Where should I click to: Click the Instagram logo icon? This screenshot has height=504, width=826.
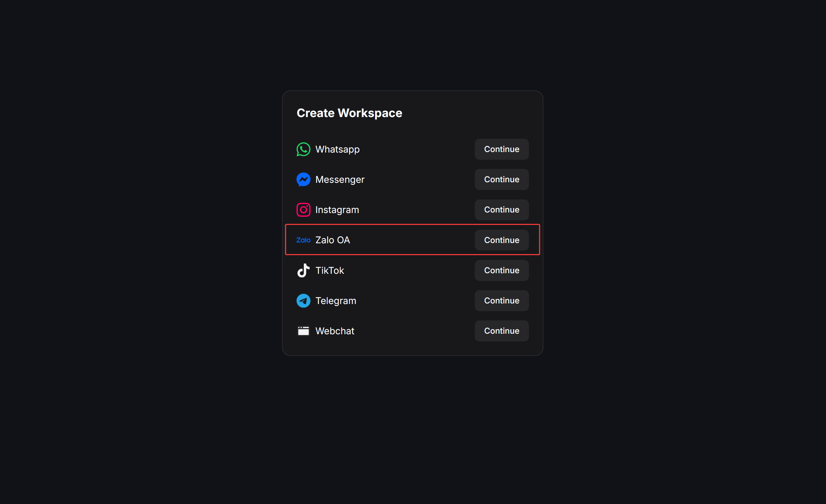point(303,210)
